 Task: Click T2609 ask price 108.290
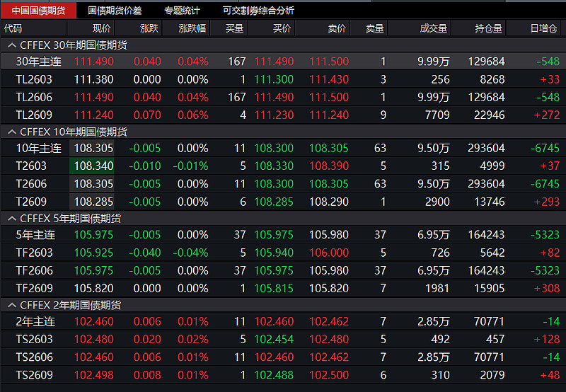[329, 202]
